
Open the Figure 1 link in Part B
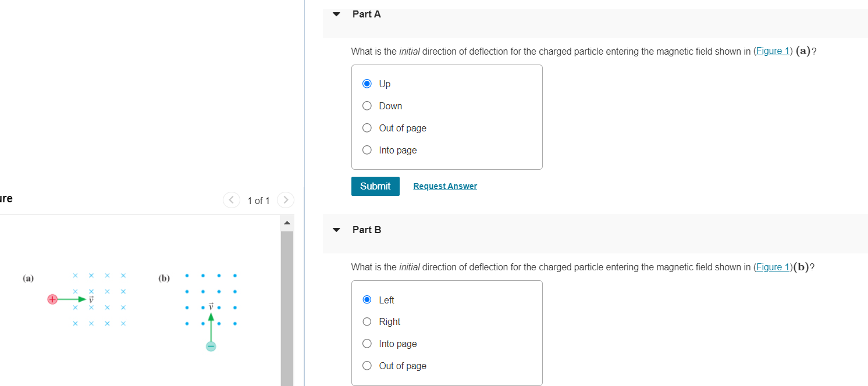[773, 267]
